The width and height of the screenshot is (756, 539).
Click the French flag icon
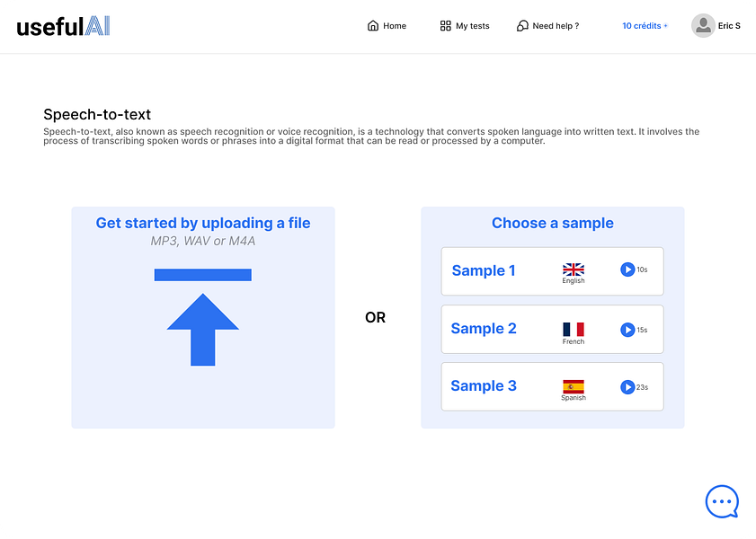pos(574,330)
